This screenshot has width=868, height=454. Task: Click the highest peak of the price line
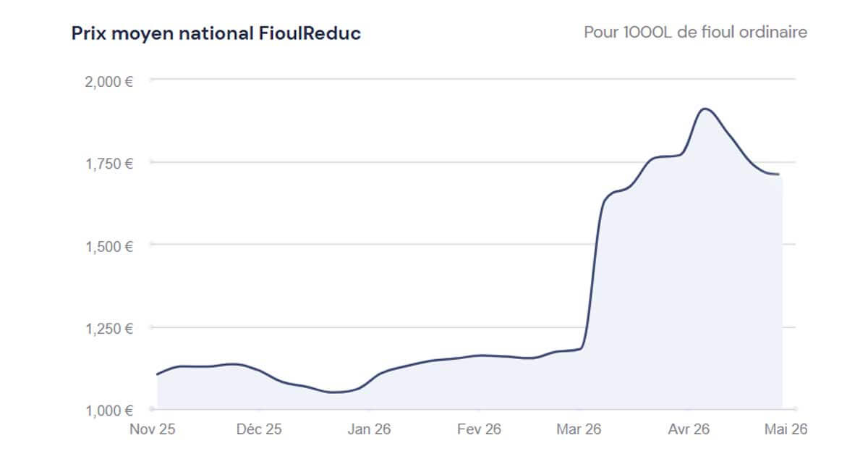(x=705, y=109)
